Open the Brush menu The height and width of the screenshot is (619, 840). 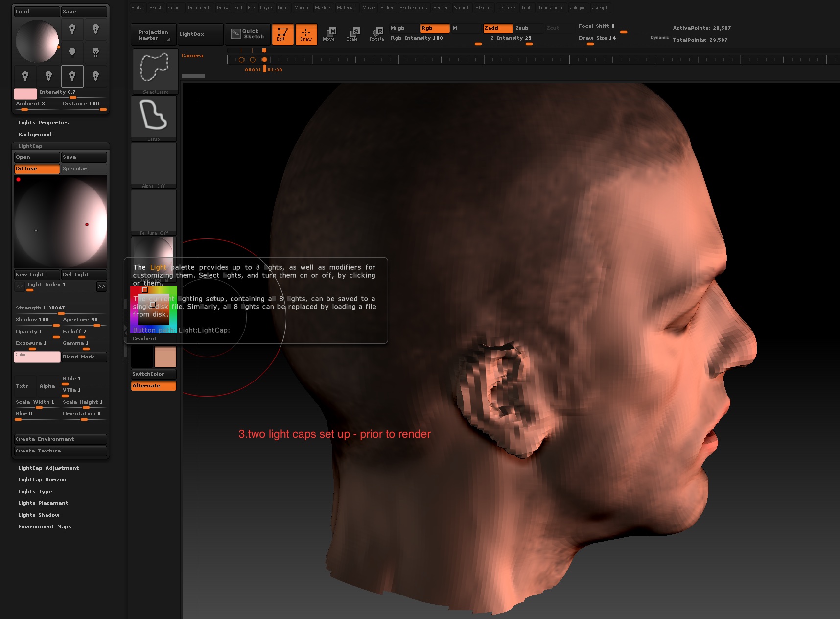tap(156, 8)
